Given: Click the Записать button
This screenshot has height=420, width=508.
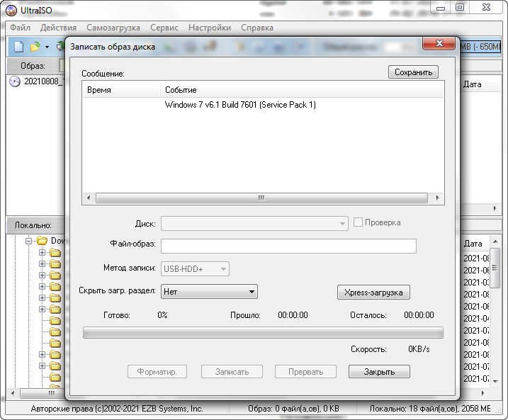Looking at the screenshot, I should pyautogui.click(x=232, y=372).
